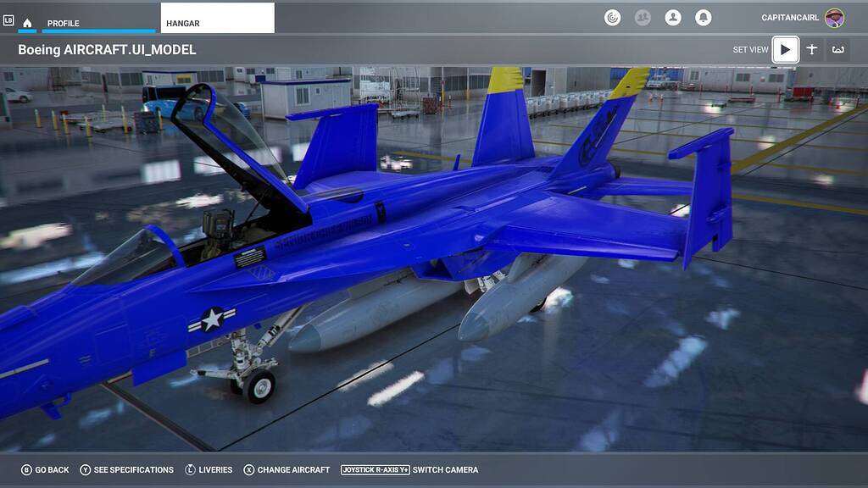Open the LIVERIES selection
Viewport: 868px width, 488px height.
(x=212, y=469)
